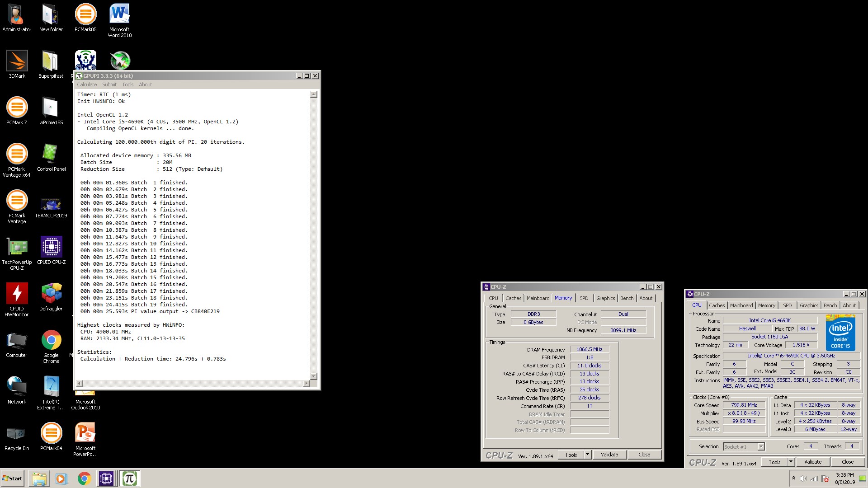The height and width of the screenshot is (488, 868).
Task: Launch PCMark05 from the desktop
Action: [x=85, y=18]
